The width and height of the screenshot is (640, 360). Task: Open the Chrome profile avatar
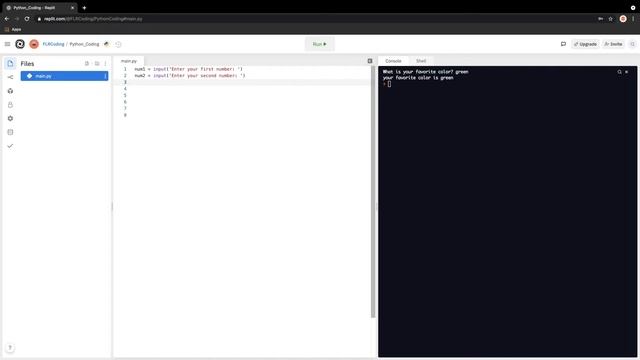623,19
